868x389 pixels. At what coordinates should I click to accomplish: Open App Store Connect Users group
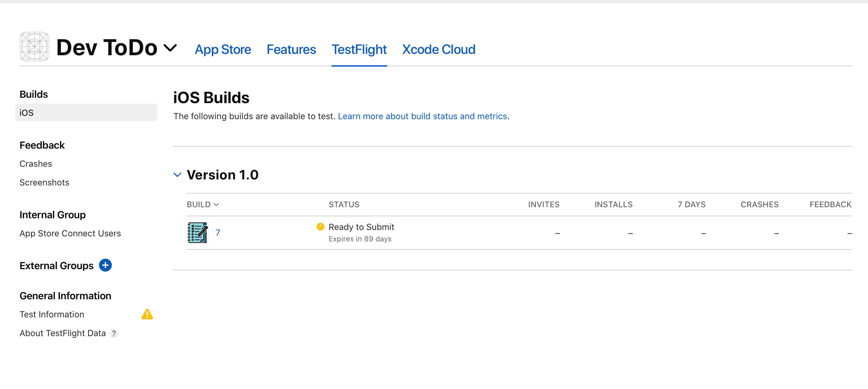(x=70, y=234)
